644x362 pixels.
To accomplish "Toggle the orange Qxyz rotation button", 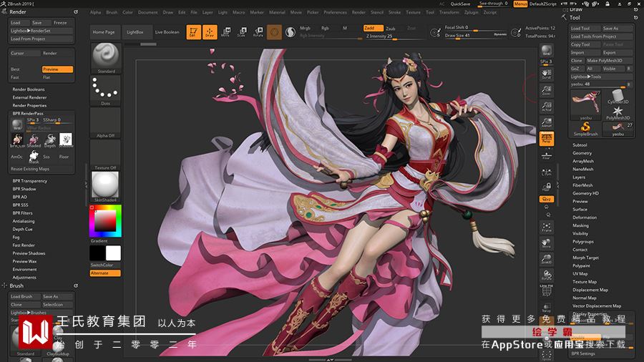I will coord(546,199).
